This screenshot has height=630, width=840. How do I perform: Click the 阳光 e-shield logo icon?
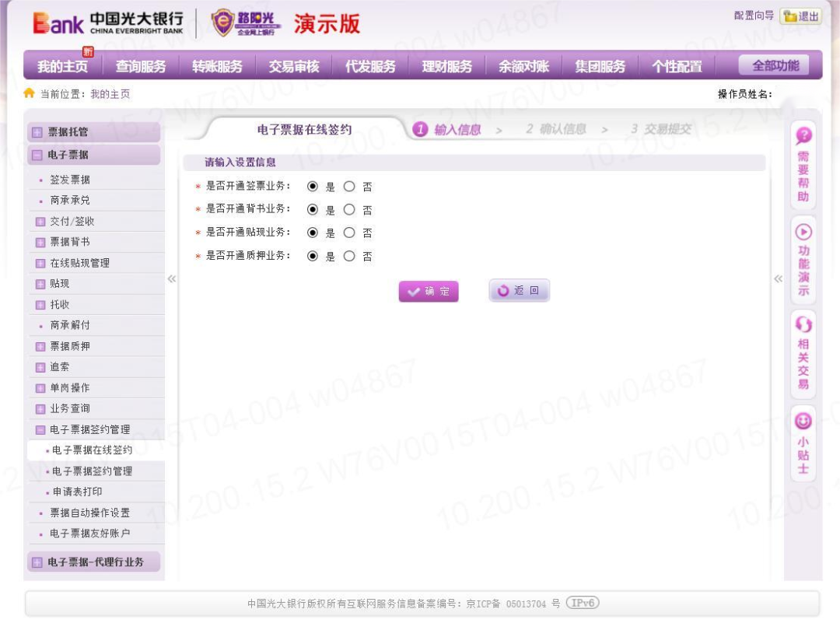(223, 23)
